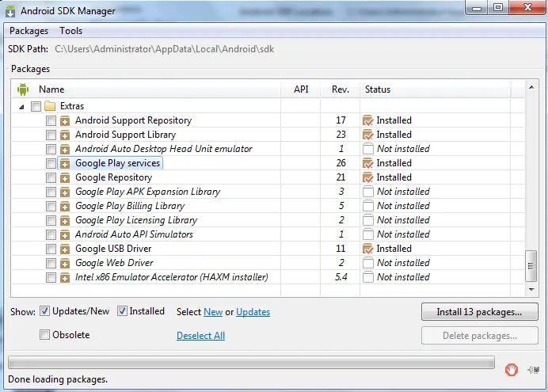
Task: Click installed status icon for Google Play services
Action: click(x=368, y=163)
